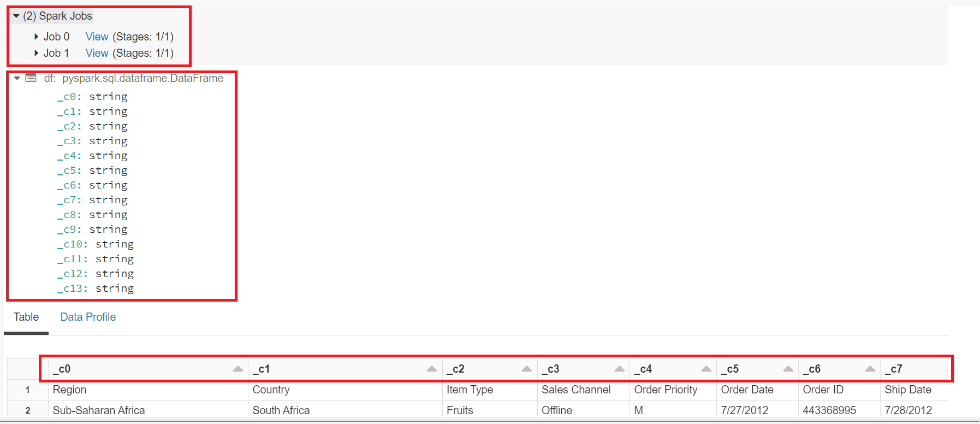This screenshot has width=980, height=424.
Task: Collapse the Spark Jobs section
Action: pos(16,16)
